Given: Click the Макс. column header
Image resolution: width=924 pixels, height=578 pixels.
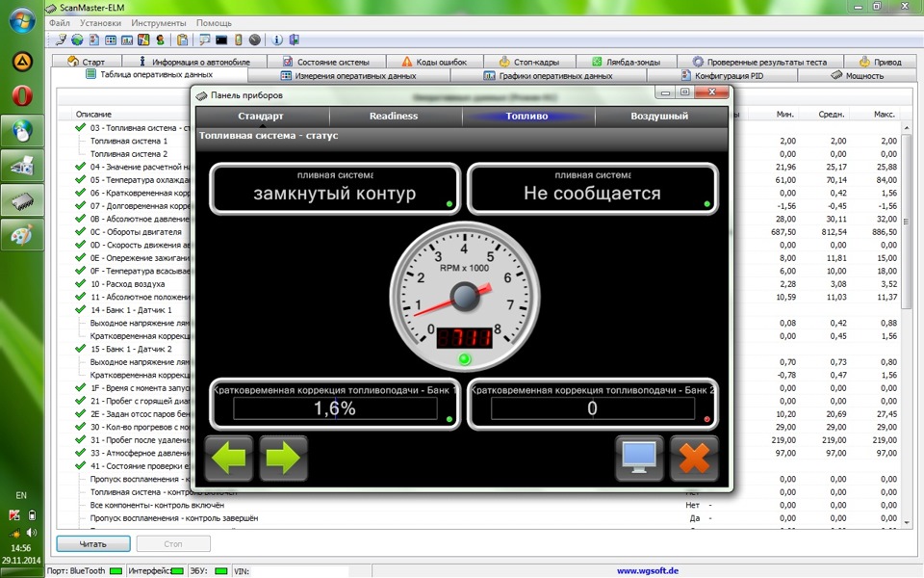Looking at the screenshot, I should click(885, 115).
